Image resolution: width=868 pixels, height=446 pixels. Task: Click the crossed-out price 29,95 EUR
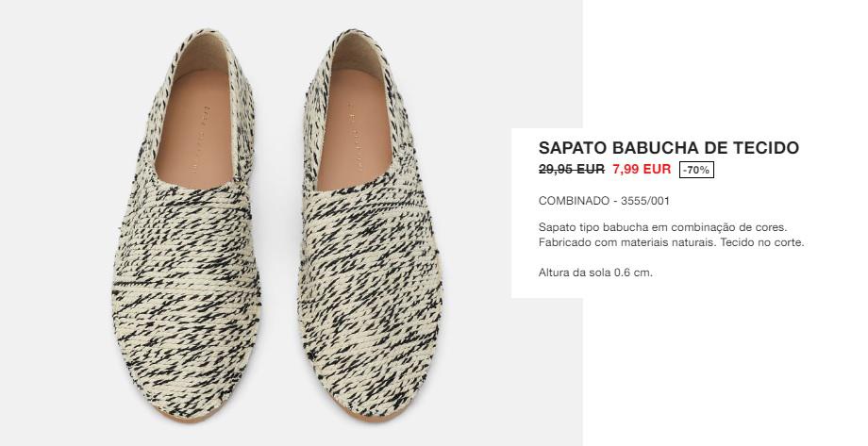pyautogui.click(x=572, y=170)
